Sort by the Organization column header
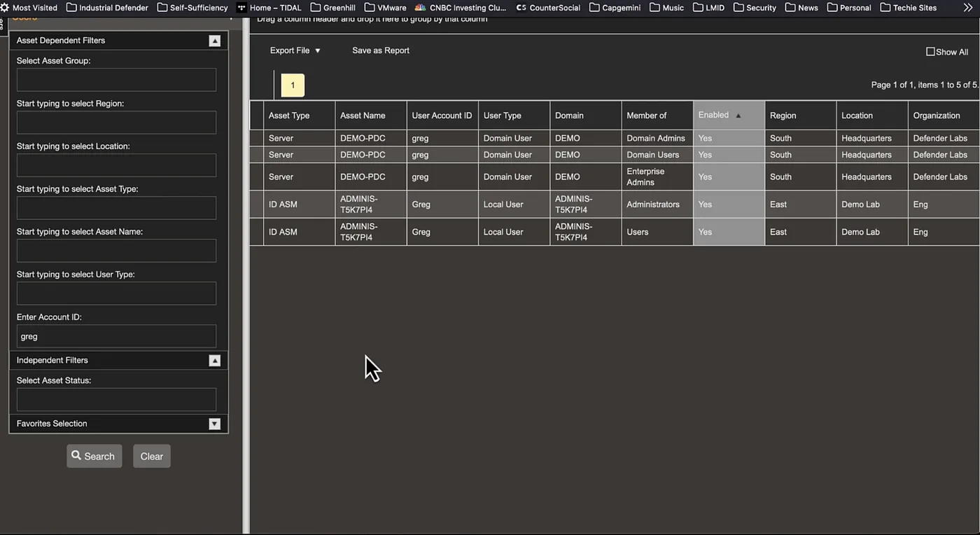980x535 pixels. click(x=944, y=116)
